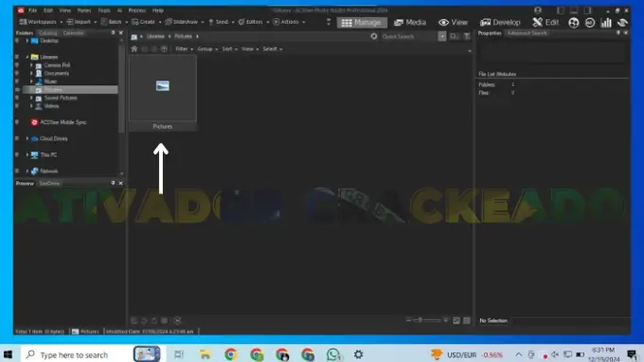Open the Help menu
Screen dimensions: 644x362
click(158, 10)
